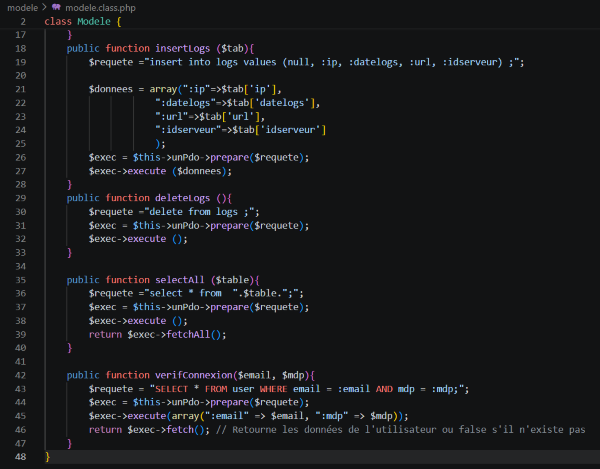Click 'fetchAll()' on line 39

point(194,335)
